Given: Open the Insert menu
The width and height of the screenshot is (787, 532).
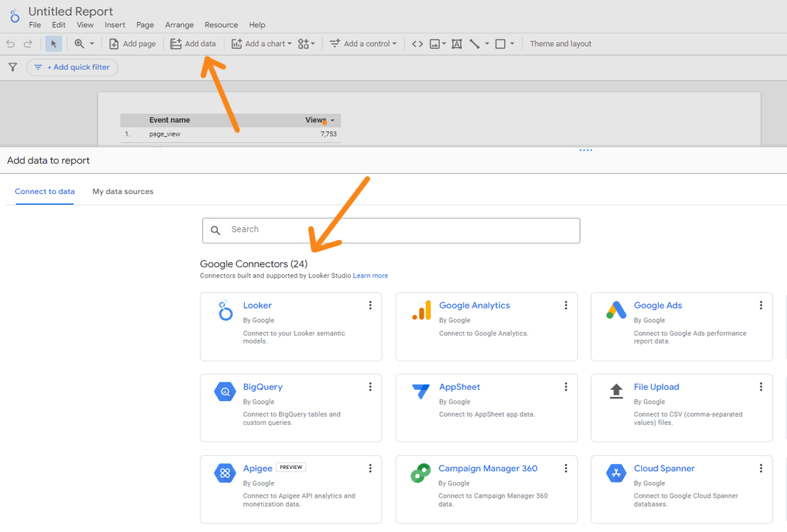Looking at the screenshot, I should [x=115, y=25].
